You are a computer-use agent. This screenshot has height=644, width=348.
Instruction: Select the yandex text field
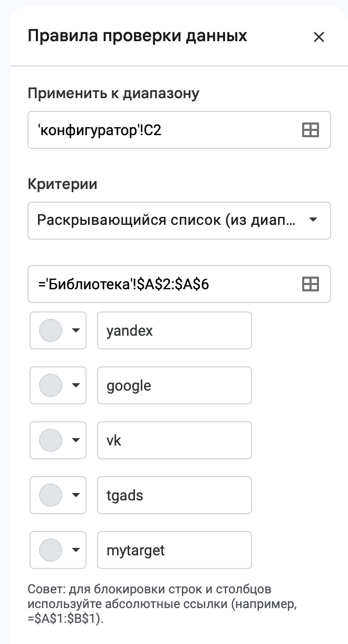pyautogui.click(x=175, y=330)
